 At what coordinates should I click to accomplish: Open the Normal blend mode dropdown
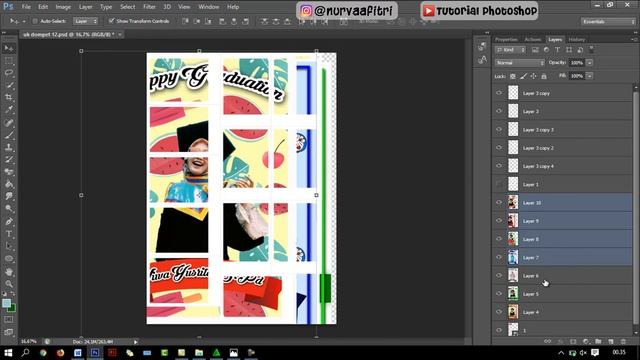click(520, 63)
